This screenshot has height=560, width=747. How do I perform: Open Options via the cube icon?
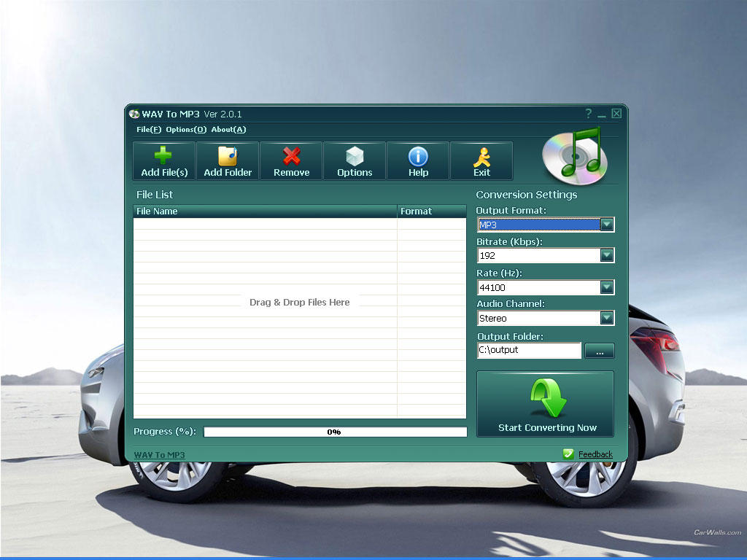pyautogui.click(x=355, y=156)
